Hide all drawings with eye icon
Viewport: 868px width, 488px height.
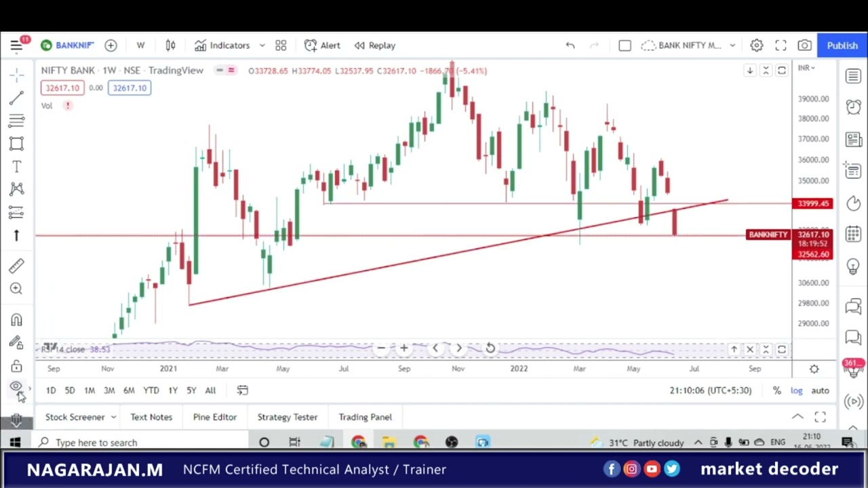click(16, 387)
